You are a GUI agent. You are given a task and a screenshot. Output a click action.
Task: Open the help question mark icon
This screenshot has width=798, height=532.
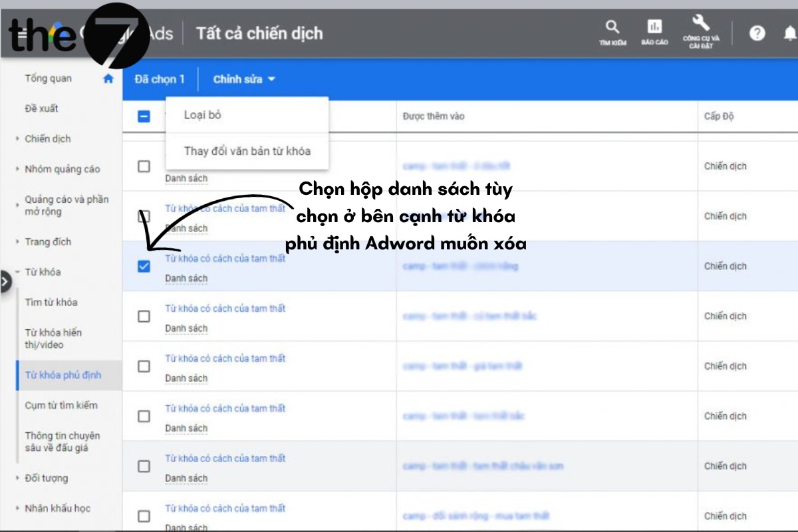(757, 33)
